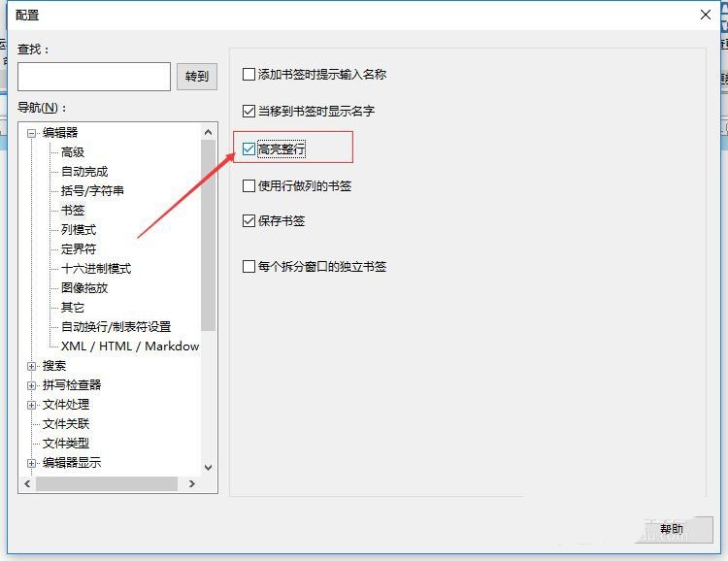Click navigation tree scroll up arrow
Viewport: 728px width, 561px height.
(209, 132)
